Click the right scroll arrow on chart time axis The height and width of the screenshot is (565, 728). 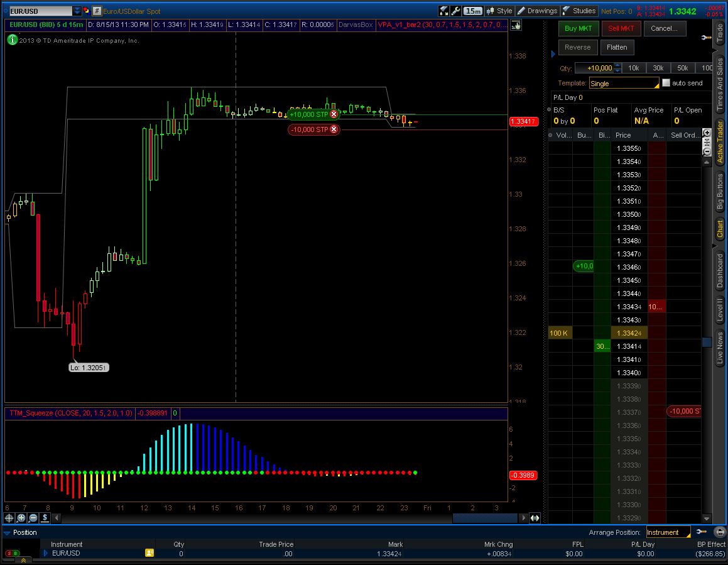pyautogui.click(x=524, y=518)
